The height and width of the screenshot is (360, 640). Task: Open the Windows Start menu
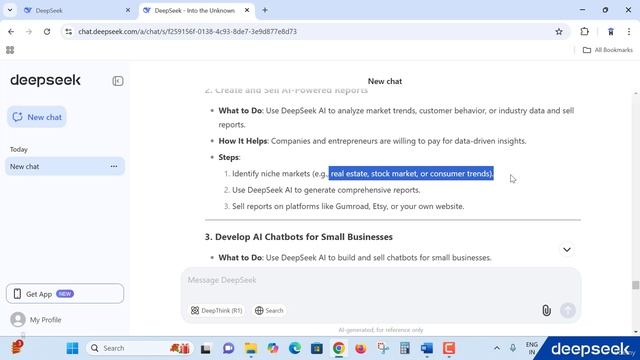click(x=72, y=348)
